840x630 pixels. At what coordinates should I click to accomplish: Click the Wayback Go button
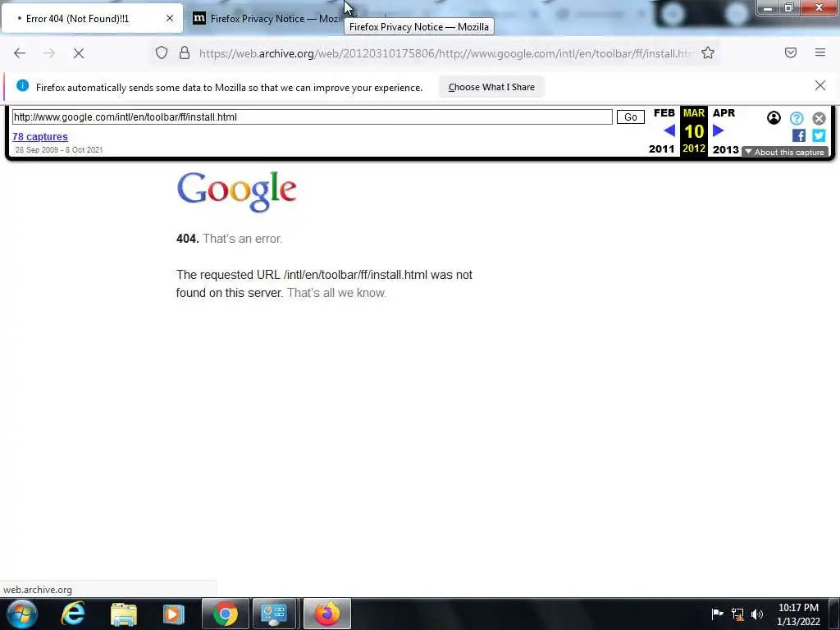(x=631, y=116)
